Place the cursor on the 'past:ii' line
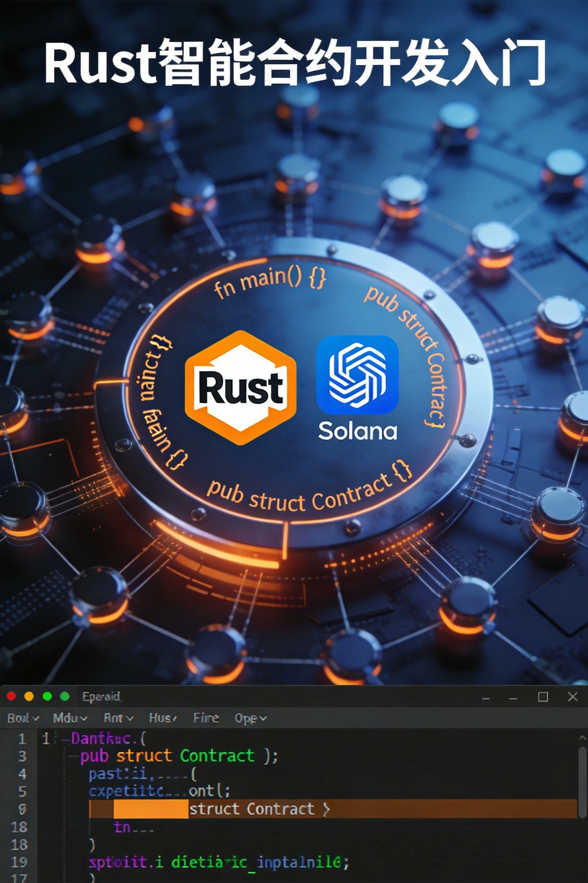The height and width of the screenshot is (883, 588). coord(142,774)
